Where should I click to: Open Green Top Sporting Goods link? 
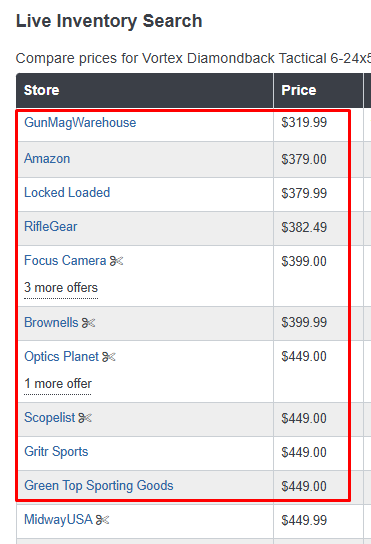[99, 486]
